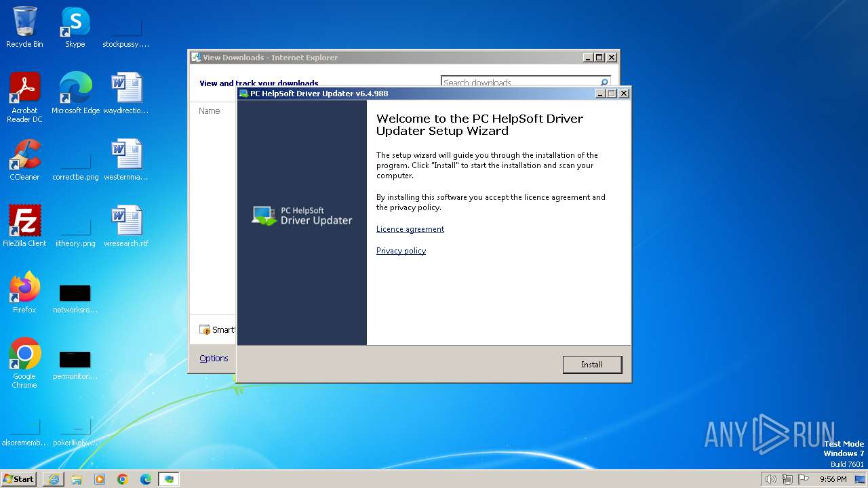Click the Name column header in View Downloads

(x=210, y=110)
